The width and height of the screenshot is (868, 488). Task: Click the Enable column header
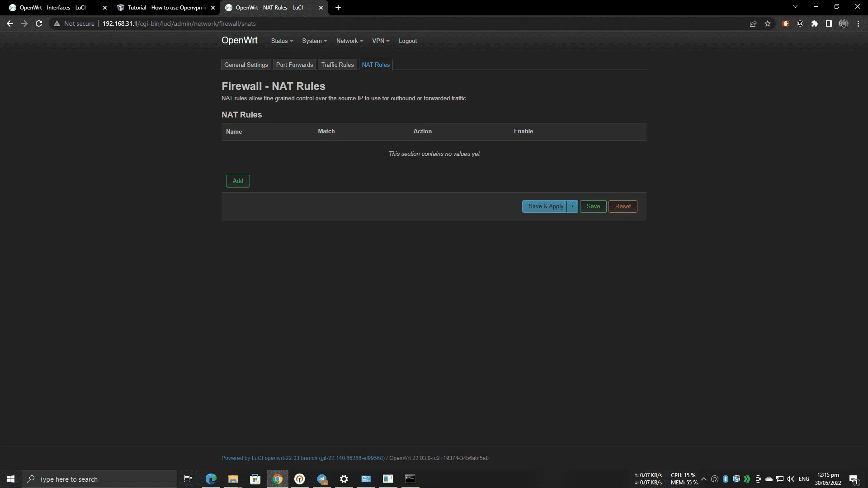[x=524, y=131]
